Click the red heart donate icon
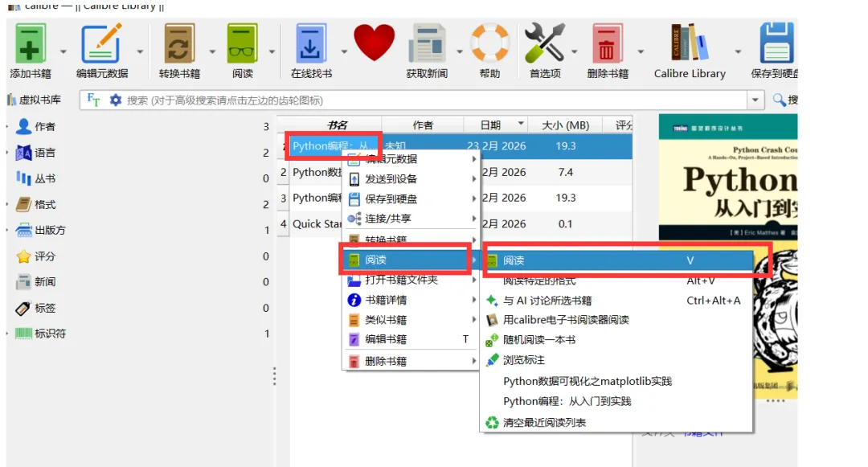Viewport: 868px width, 467px height. click(375, 42)
